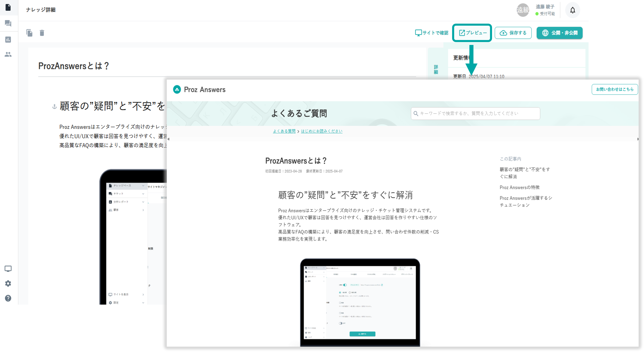Click the お問い合わせはこちら contact button
This screenshot has width=644, height=352.
tap(615, 89)
